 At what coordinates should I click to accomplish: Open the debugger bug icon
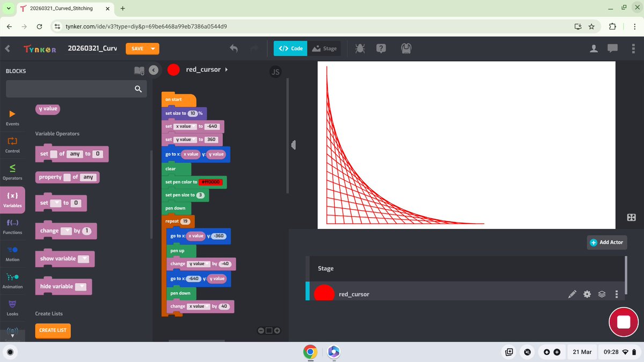click(x=360, y=48)
